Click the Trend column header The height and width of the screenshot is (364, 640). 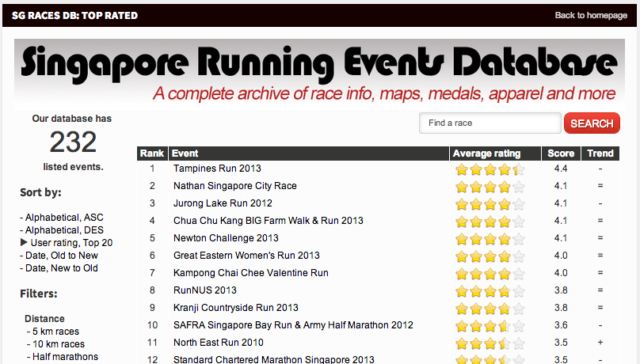600,154
